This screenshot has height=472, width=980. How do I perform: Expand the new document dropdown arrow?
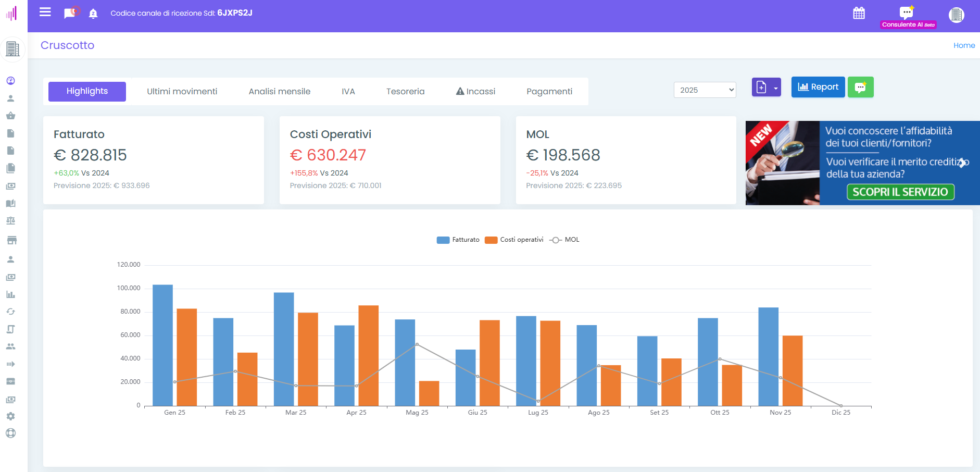775,88
